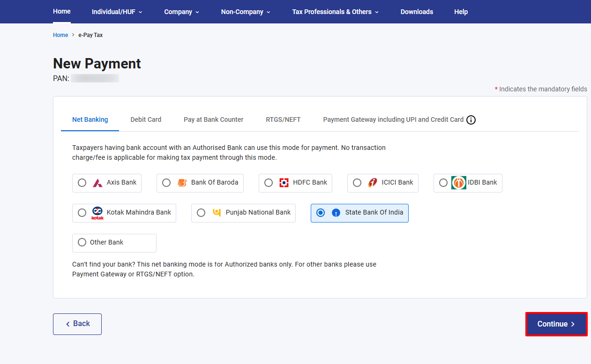Open the Payment Gateway info icon

(471, 120)
